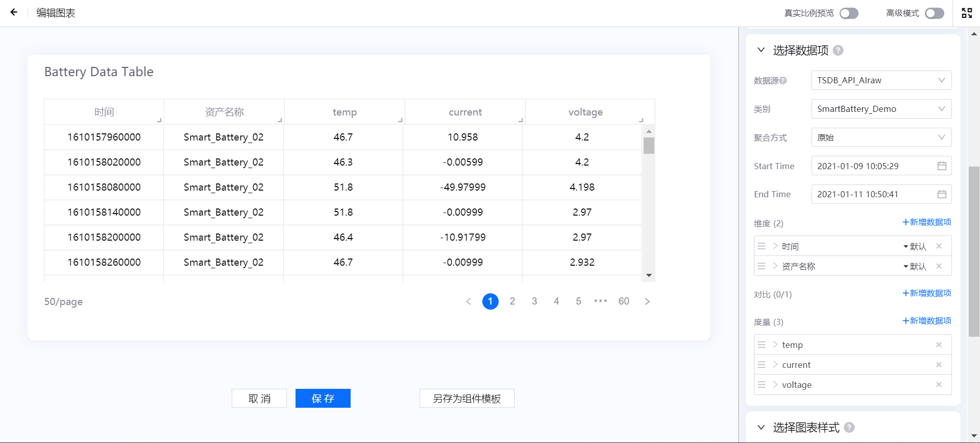Click the resize handle of temp column header

(400, 120)
